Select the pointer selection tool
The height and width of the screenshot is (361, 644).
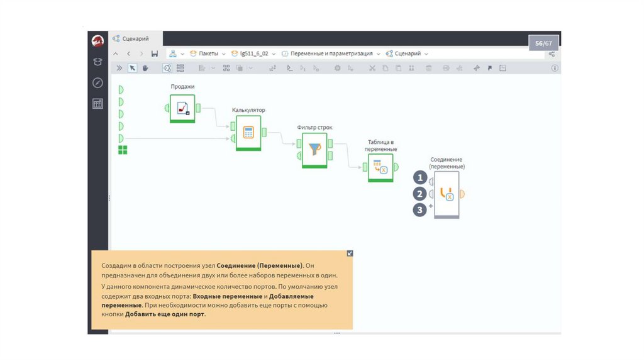pyautogui.click(x=132, y=68)
